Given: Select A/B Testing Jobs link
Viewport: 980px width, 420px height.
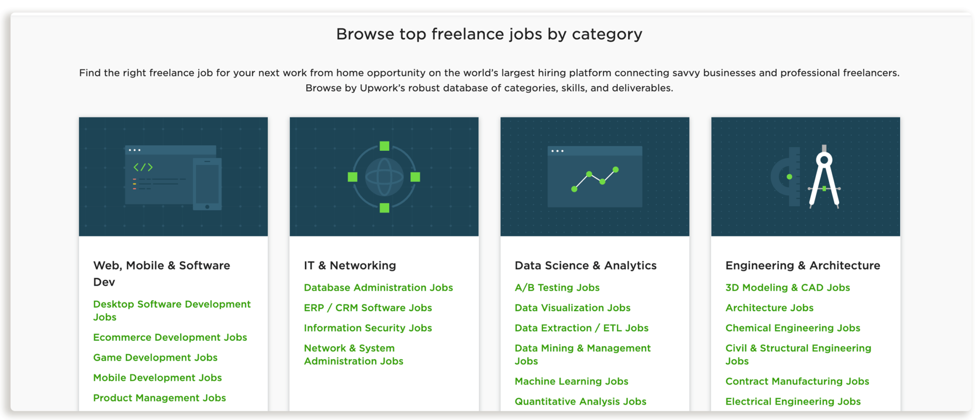Looking at the screenshot, I should tap(557, 287).
